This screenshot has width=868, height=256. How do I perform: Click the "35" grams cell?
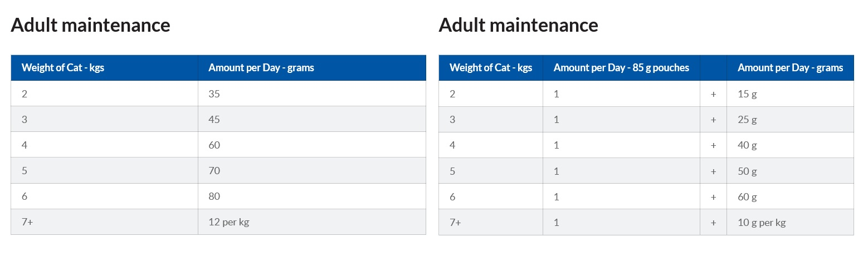click(214, 94)
